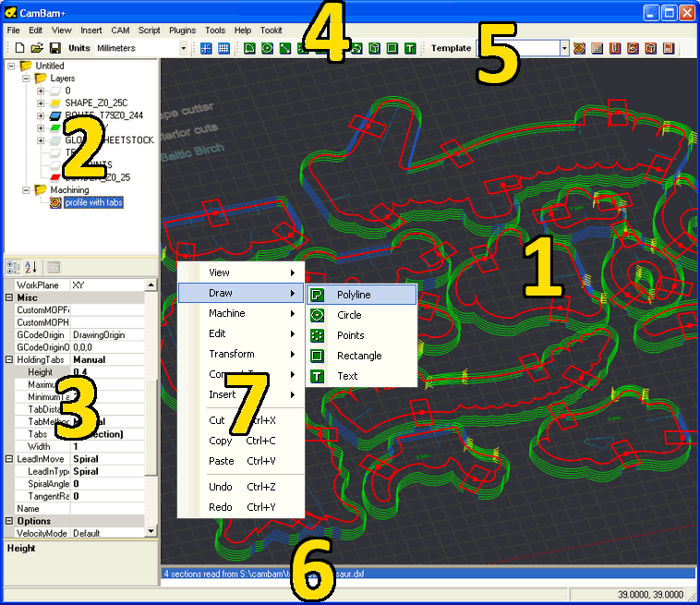Click the blue ROUTE layer color swatch
The height and width of the screenshot is (605, 700).
[55, 116]
